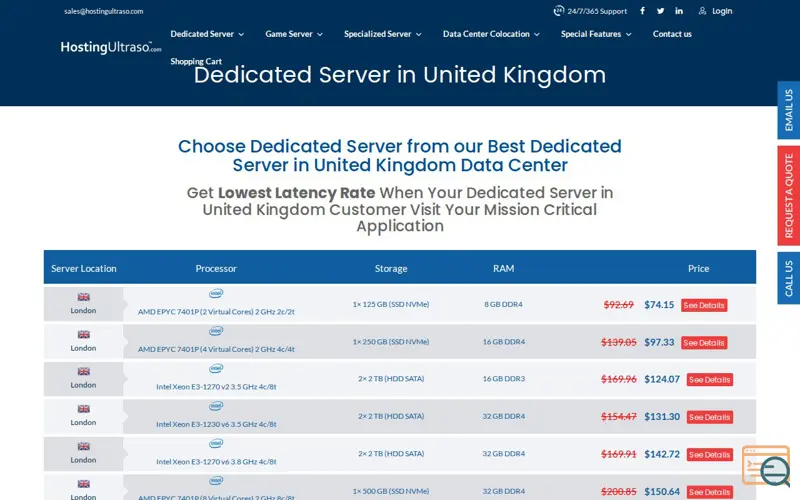
Task: Click sales@hostingultraso.com email link
Action: click(x=104, y=11)
